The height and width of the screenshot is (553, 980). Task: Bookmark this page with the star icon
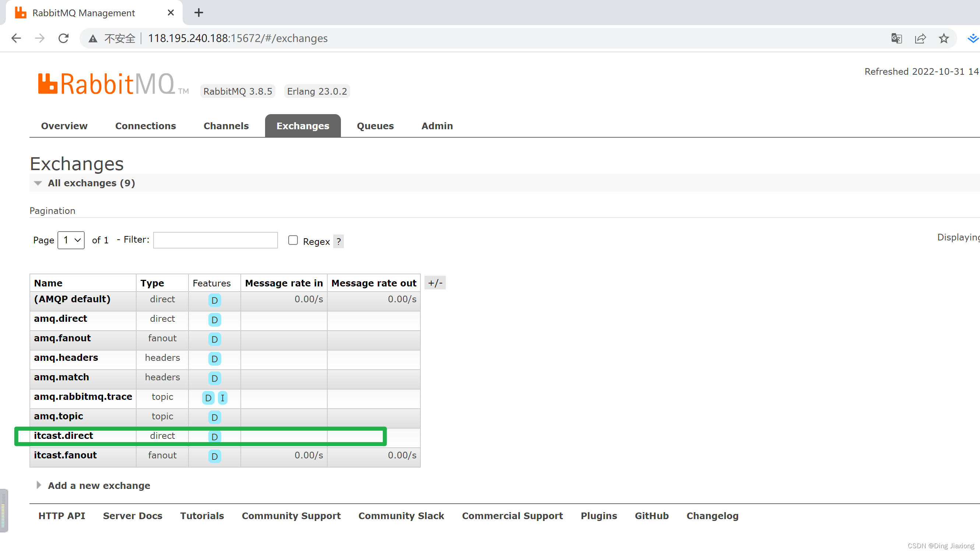click(x=944, y=38)
